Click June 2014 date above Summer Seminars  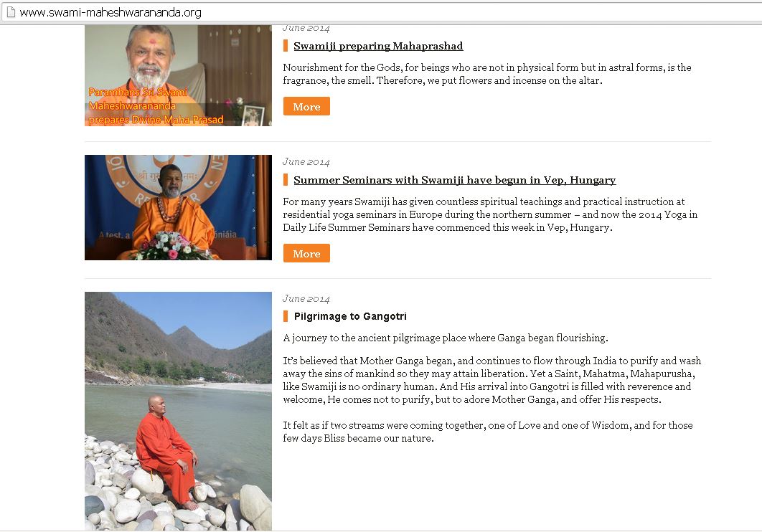coord(306,161)
